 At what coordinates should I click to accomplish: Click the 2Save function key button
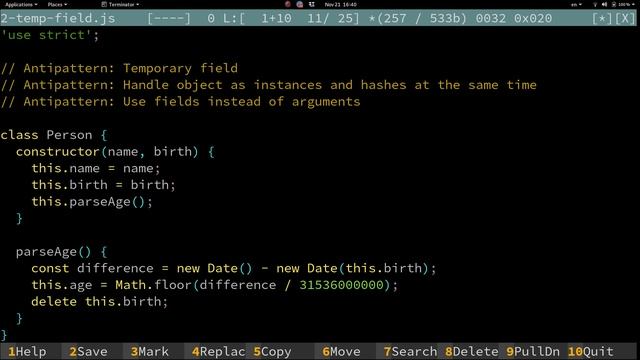coord(89,351)
